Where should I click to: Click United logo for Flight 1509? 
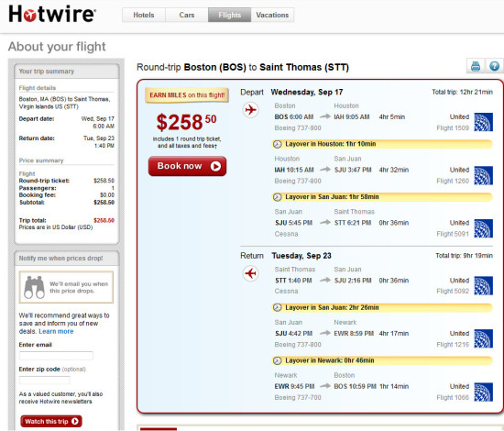[484, 122]
